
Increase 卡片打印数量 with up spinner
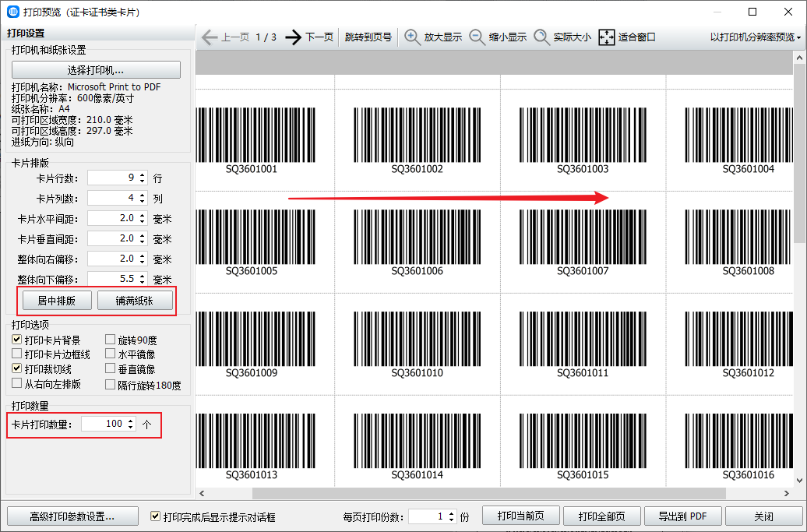tap(131, 421)
